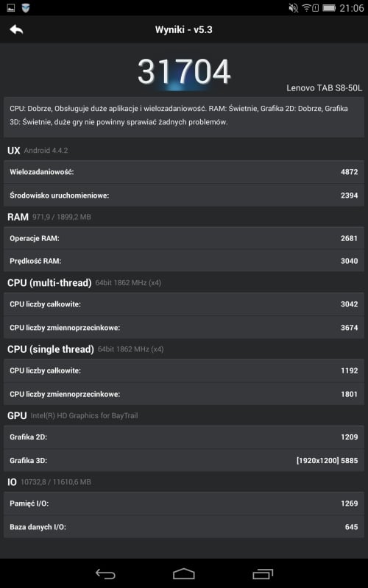Open the image notification icon
Screen dimensions: 368x588
coord(10,8)
